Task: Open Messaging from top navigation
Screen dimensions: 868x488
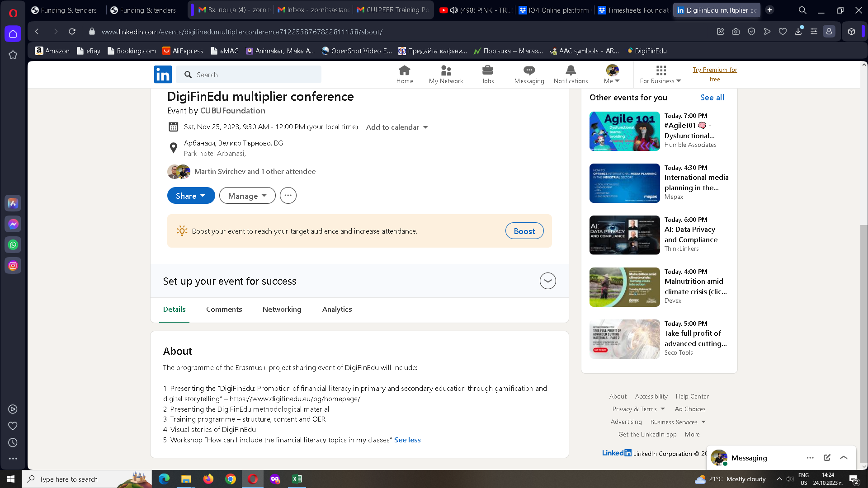Action: point(529,75)
